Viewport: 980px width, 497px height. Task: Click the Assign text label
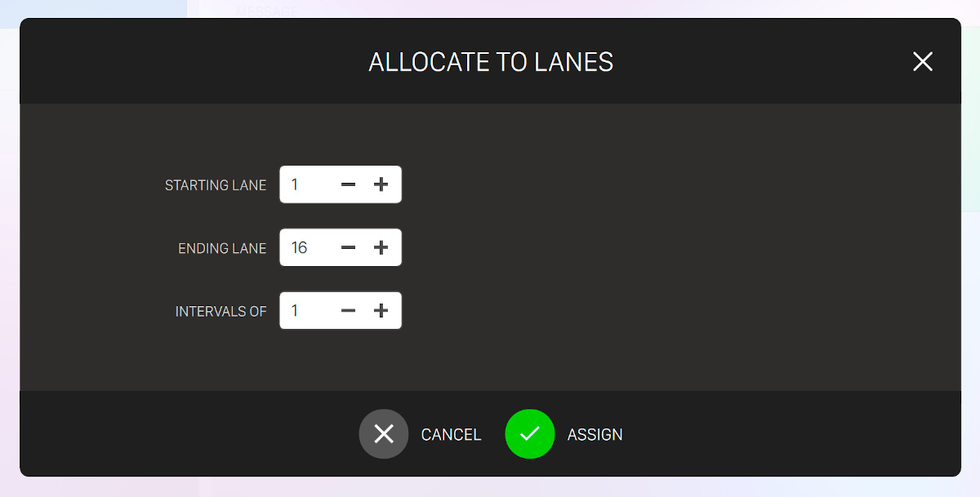[x=595, y=435]
